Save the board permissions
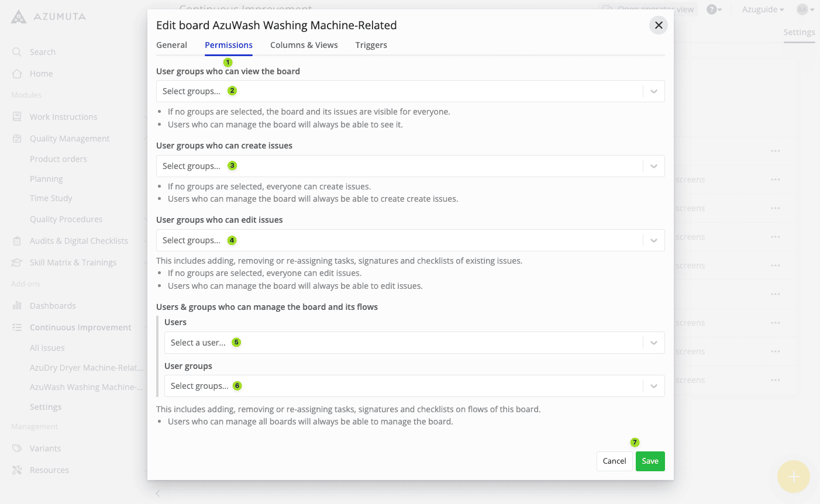Image resolution: width=820 pixels, height=504 pixels. [x=650, y=461]
